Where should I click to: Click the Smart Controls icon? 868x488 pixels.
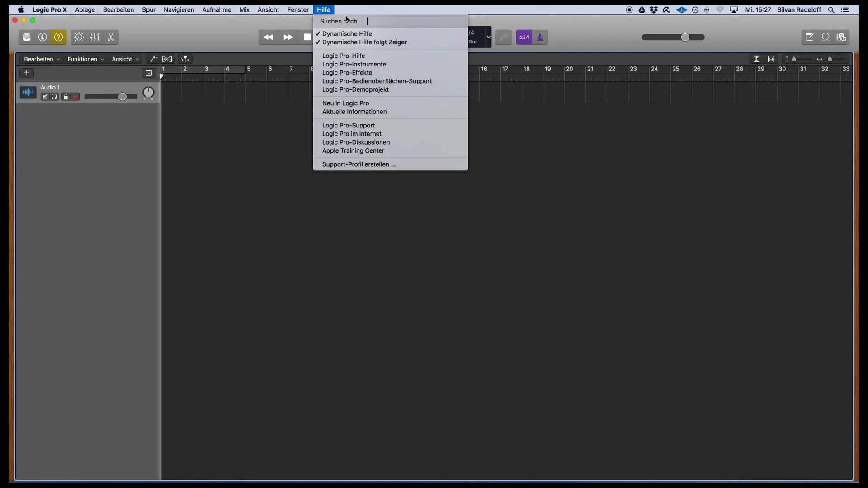click(x=78, y=37)
